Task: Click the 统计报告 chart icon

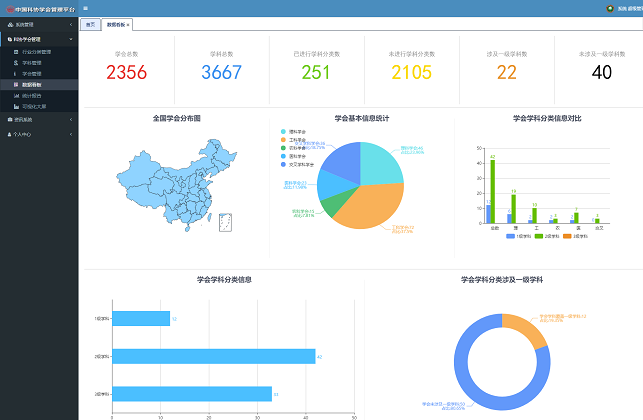Action: point(16,96)
